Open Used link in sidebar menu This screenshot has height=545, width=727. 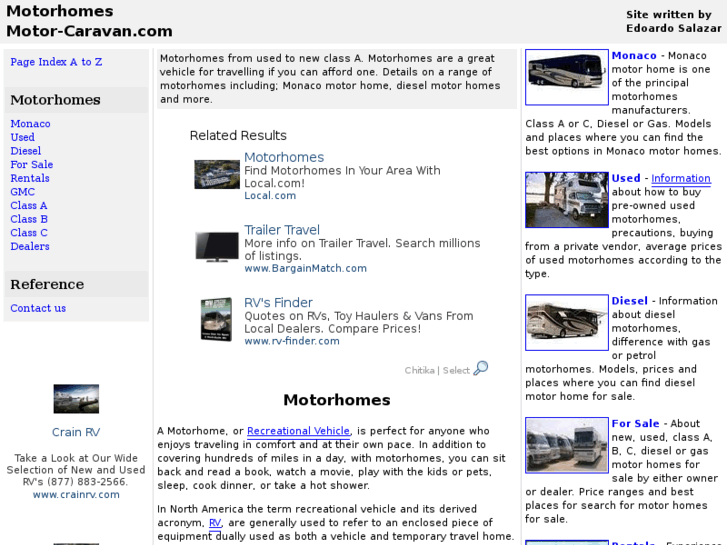22,137
